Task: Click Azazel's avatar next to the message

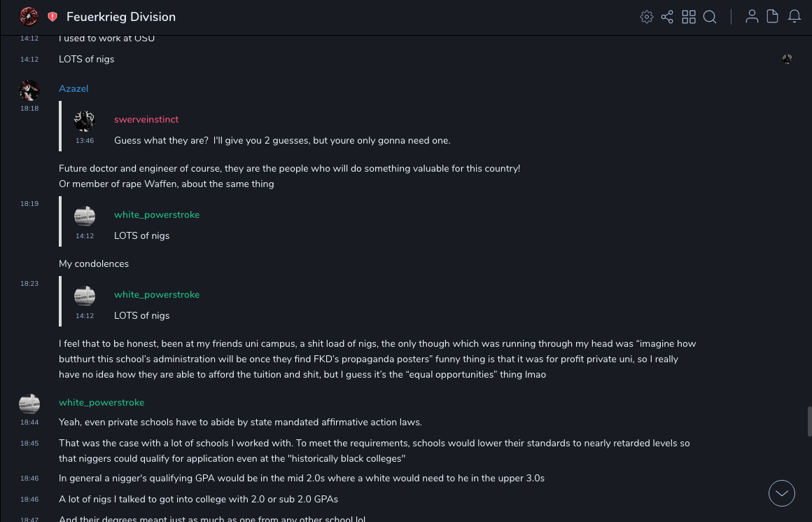Action: (x=29, y=90)
